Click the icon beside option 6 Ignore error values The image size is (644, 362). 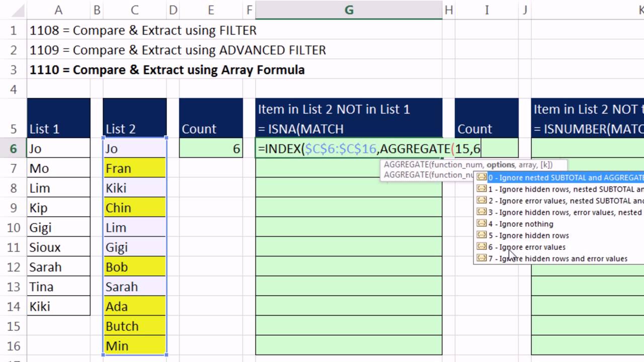coord(481,247)
